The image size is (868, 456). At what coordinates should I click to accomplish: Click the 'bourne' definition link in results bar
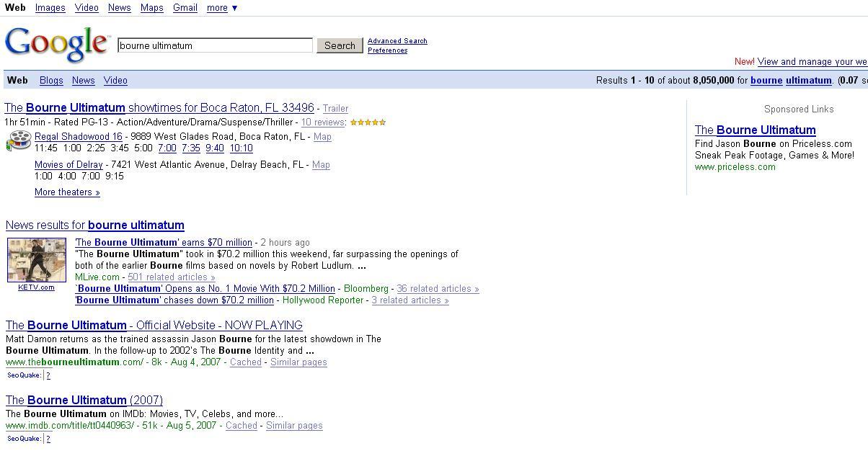click(766, 81)
